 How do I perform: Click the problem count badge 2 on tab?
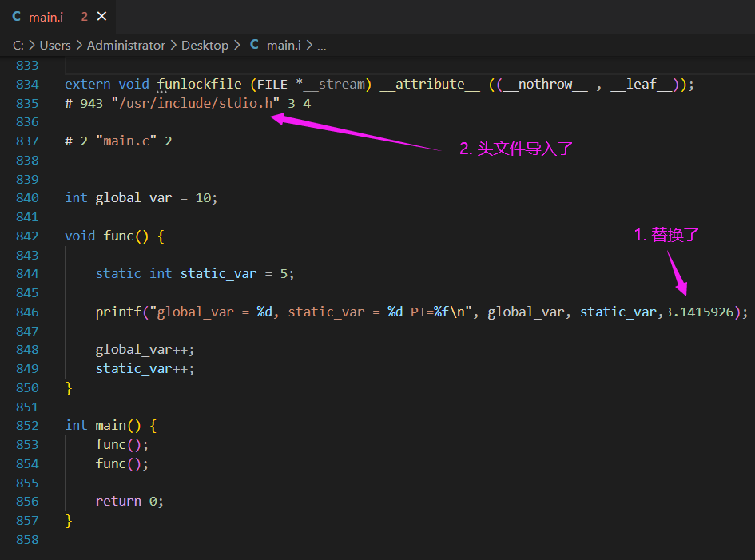[x=84, y=17]
